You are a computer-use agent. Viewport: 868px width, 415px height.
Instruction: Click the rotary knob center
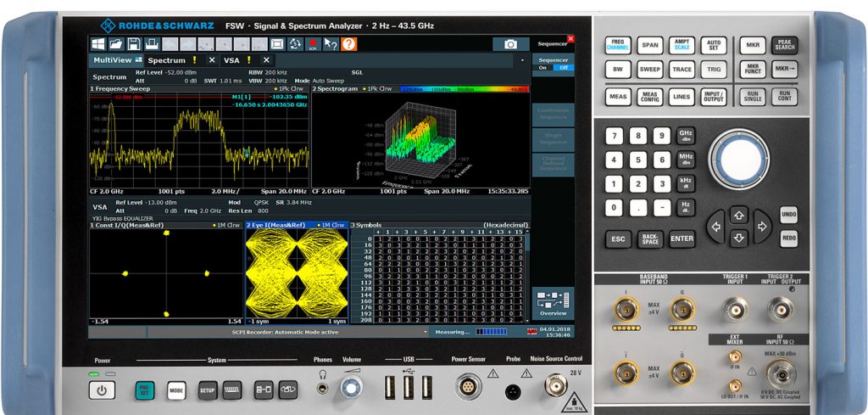click(738, 160)
